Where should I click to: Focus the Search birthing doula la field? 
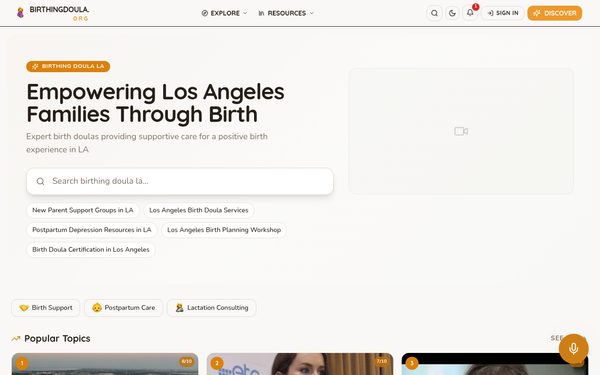coord(180,181)
